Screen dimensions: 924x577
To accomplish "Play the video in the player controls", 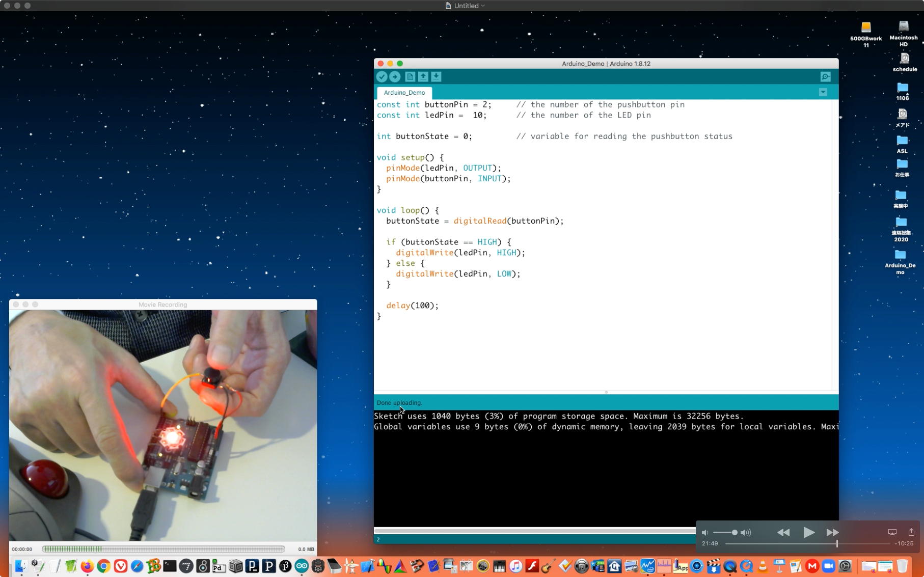I will (808, 532).
